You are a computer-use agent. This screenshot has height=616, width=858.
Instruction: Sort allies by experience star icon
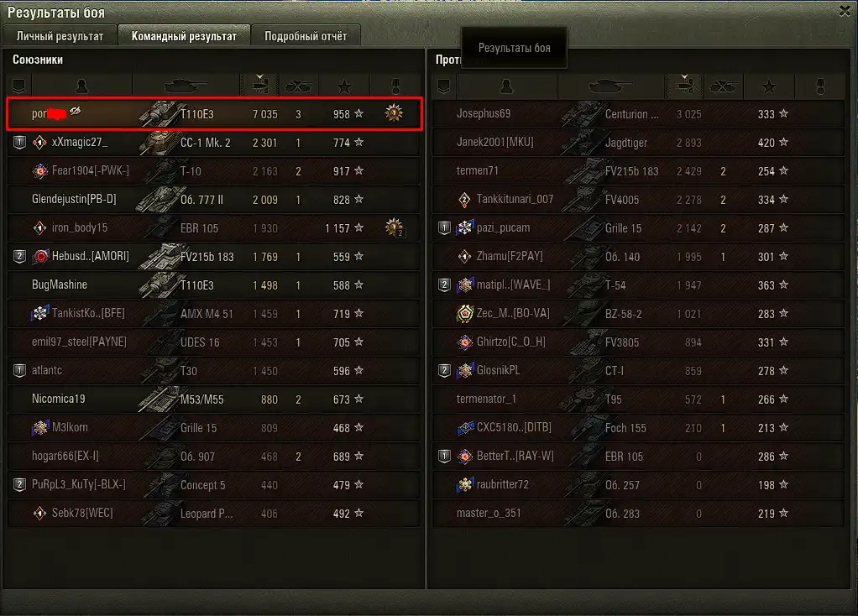(344, 86)
